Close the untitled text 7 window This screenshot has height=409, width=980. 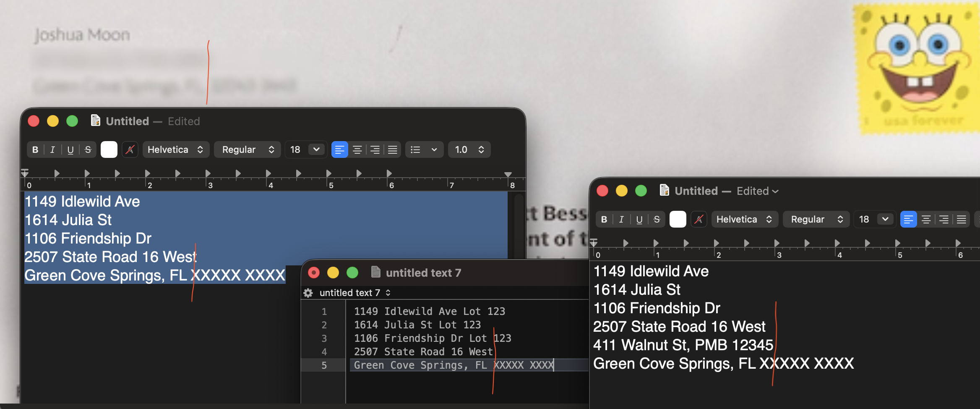(314, 273)
